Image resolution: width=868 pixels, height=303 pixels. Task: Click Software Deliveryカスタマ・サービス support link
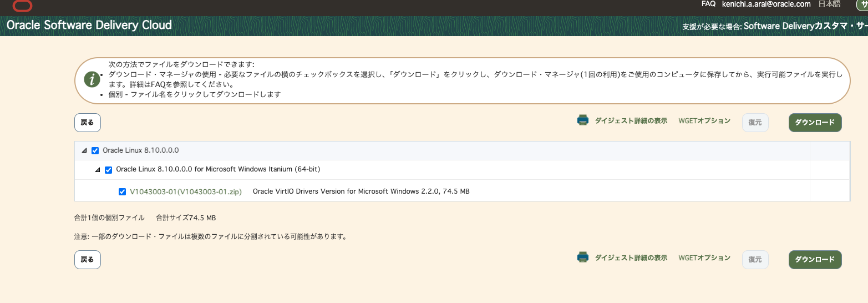coord(805,26)
